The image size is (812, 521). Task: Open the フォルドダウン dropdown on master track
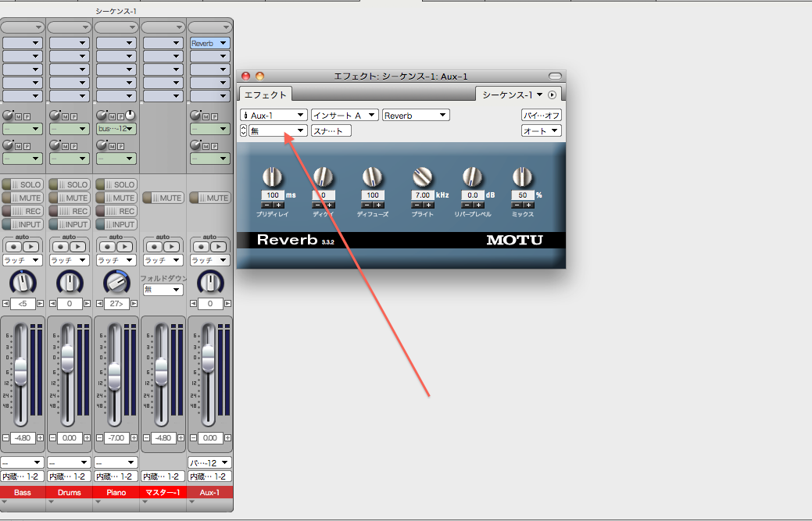(x=163, y=290)
